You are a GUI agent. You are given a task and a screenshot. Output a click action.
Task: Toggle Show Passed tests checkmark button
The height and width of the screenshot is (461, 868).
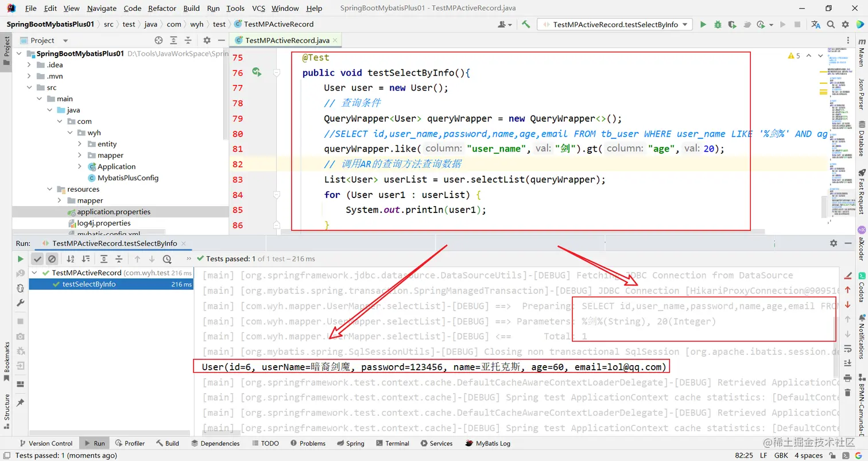(x=37, y=259)
